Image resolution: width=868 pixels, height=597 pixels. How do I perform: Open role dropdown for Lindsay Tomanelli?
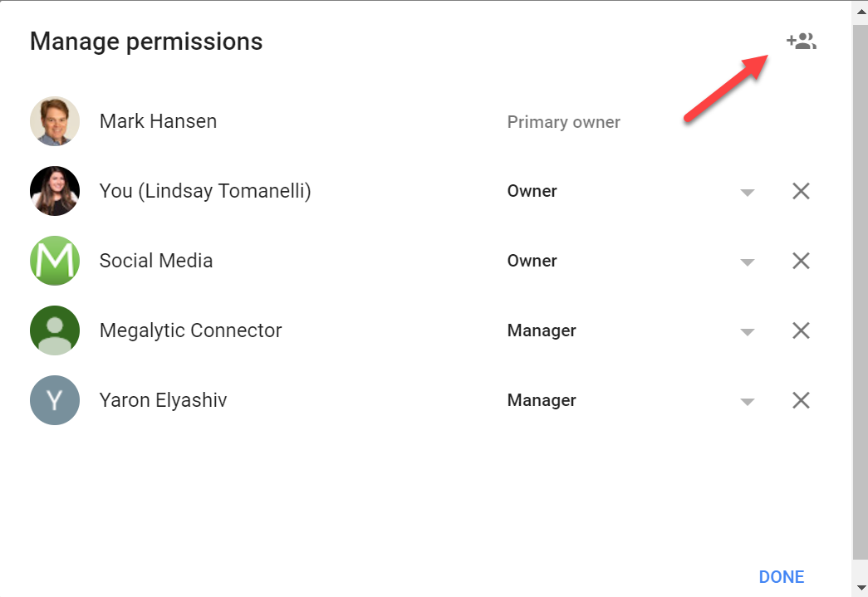748,193
